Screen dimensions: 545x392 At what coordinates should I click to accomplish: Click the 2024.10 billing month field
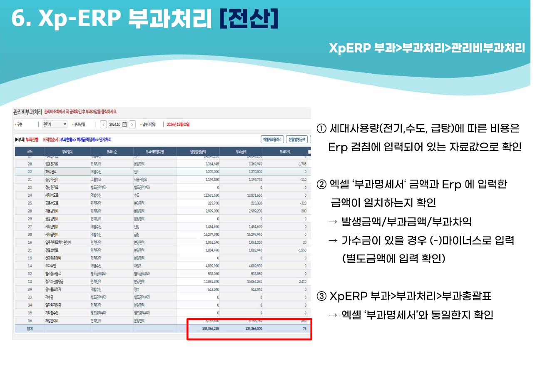point(118,124)
